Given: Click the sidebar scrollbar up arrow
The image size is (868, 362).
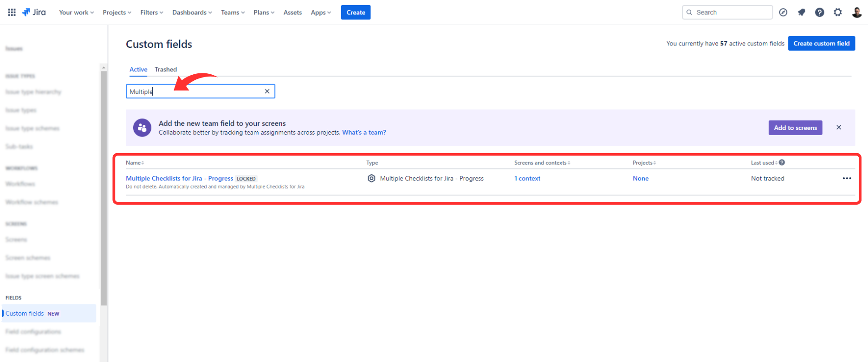Looking at the screenshot, I should coord(104,67).
